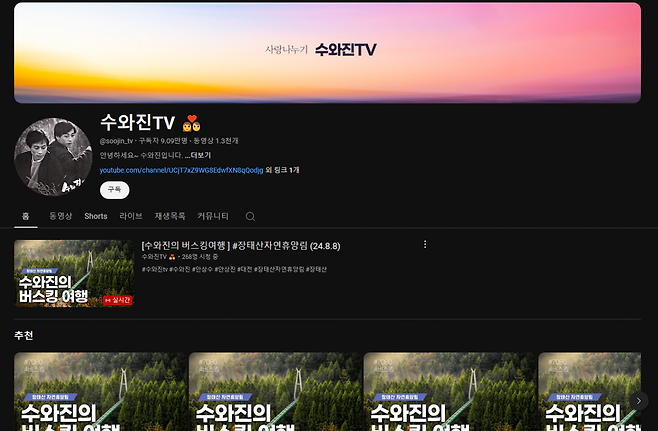Click the 구독 subscribe button
Viewport: 658px width, 431px height.
(115, 190)
